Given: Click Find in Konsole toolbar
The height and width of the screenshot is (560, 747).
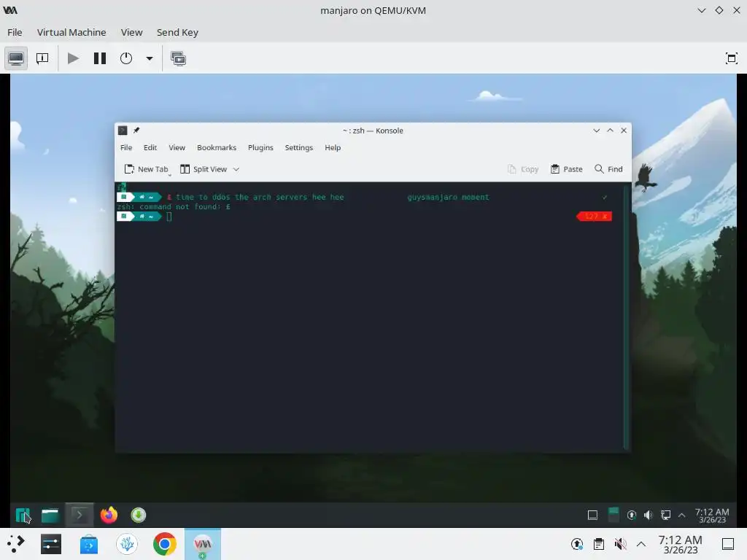Looking at the screenshot, I should pyautogui.click(x=608, y=169).
